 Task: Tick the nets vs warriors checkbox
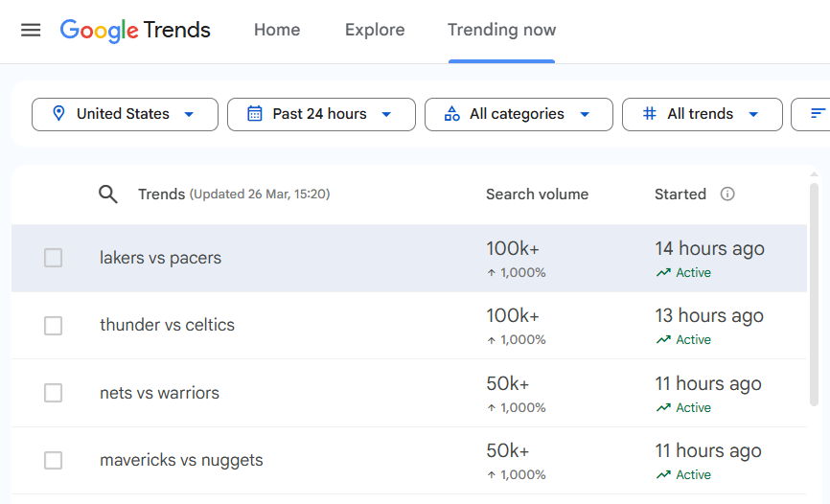[53, 393]
